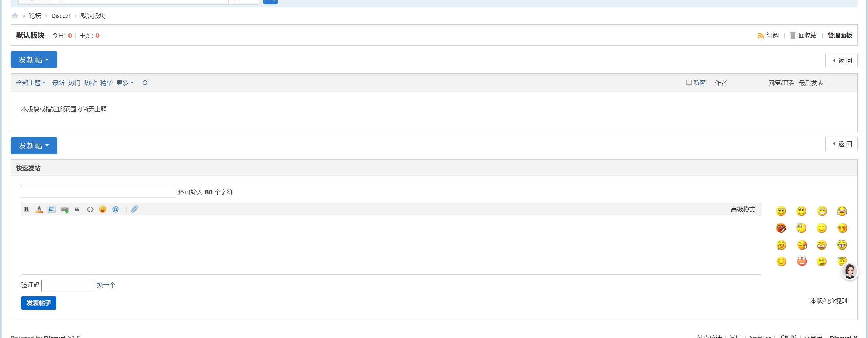Submit the post with 发表帖子

pyautogui.click(x=39, y=303)
